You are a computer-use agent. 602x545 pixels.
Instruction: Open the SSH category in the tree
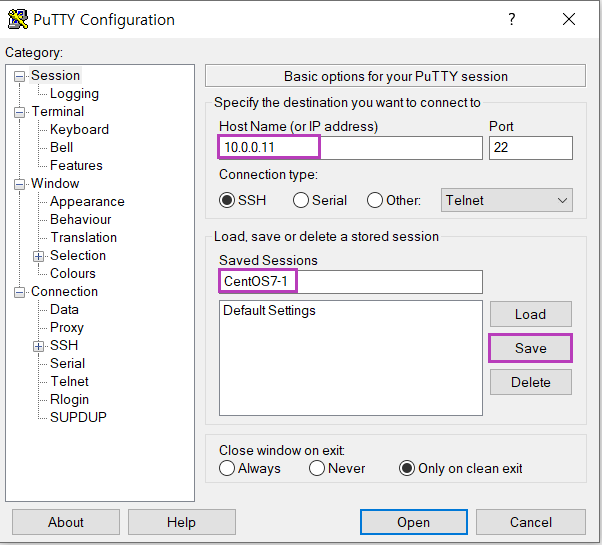(64, 345)
